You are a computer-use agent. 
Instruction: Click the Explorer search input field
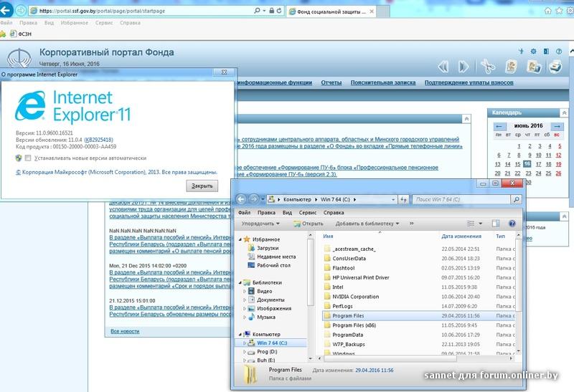pos(461,199)
